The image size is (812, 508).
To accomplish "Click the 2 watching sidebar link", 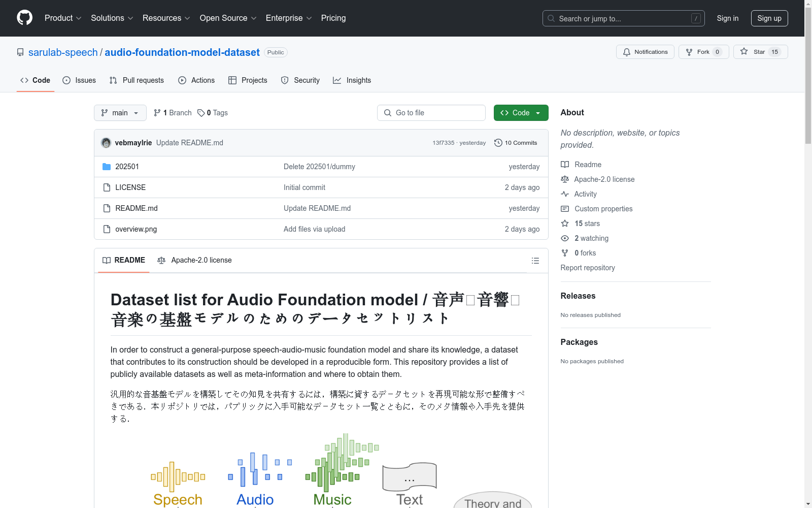I will [x=591, y=238].
